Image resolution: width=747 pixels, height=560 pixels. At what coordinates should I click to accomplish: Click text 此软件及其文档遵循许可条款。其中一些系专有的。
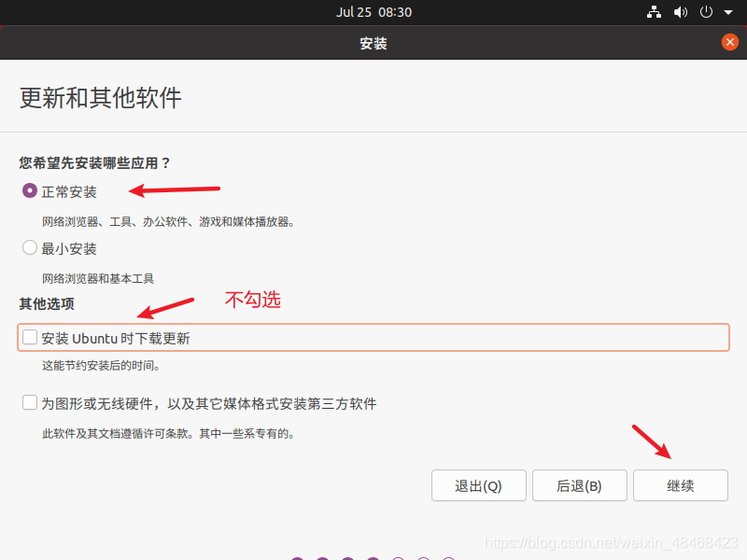(x=168, y=434)
